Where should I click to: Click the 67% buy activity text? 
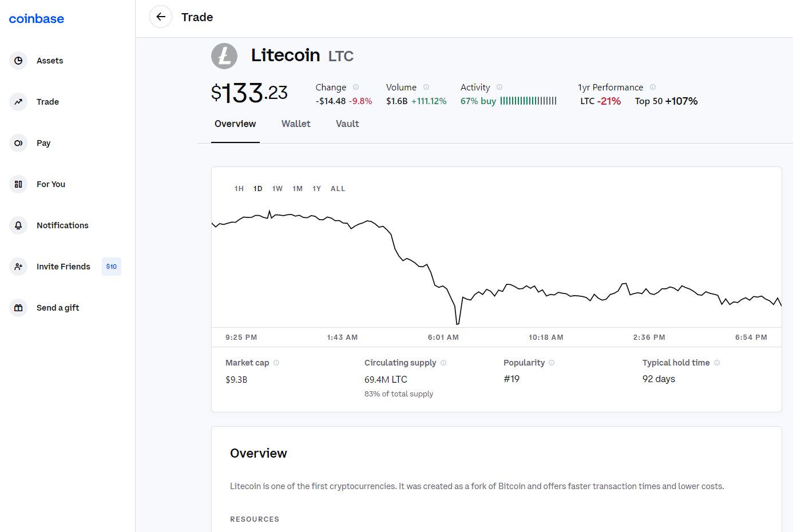(x=478, y=101)
